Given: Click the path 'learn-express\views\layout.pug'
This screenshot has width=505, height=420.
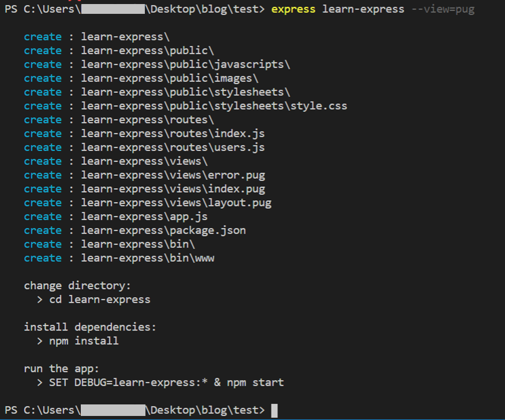Looking at the screenshot, I should (176, 202).
